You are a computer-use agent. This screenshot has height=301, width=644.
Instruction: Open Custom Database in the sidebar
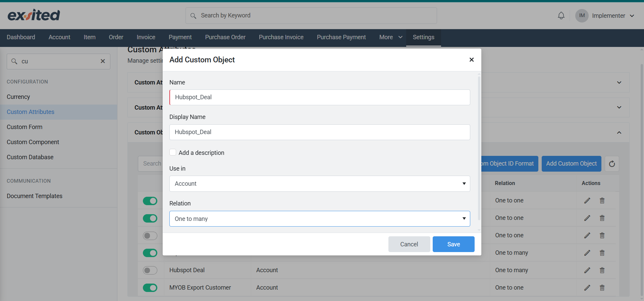pos(30,157)
